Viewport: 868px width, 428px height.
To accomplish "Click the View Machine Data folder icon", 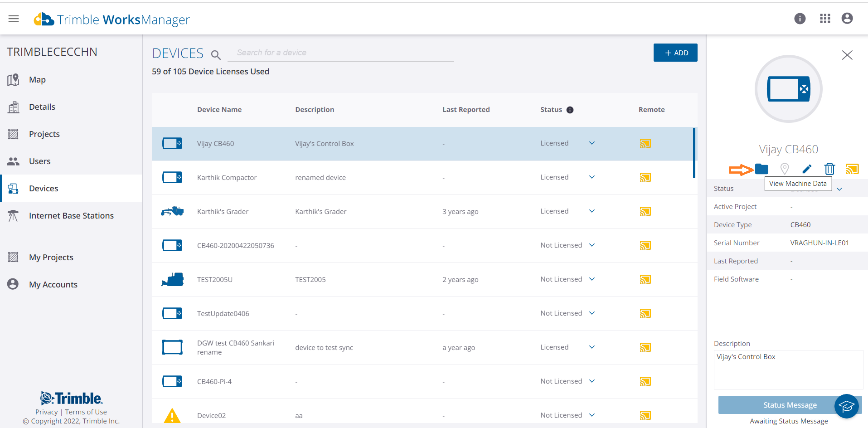I will tap(761, 169).
